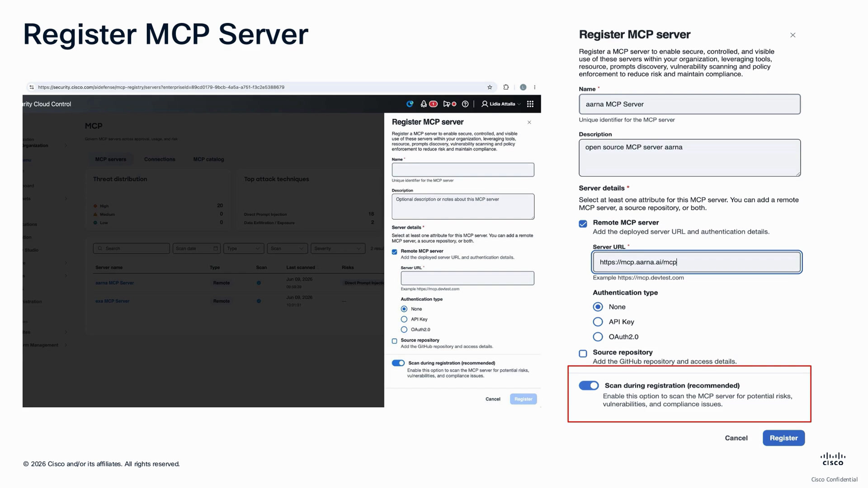
Task: Open the nine-dot app launcher grid
Action: click(530, 104)
